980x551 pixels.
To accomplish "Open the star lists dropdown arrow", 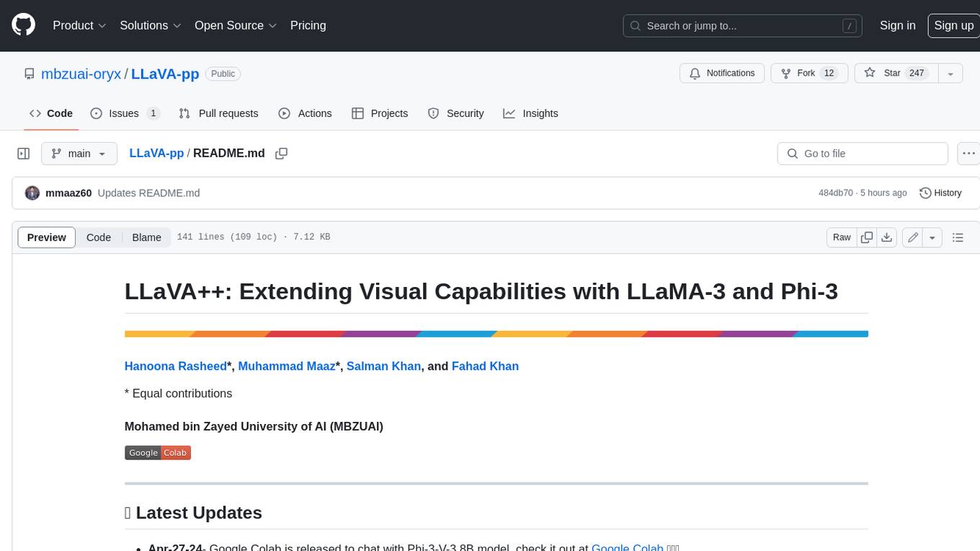I will 950,73.
